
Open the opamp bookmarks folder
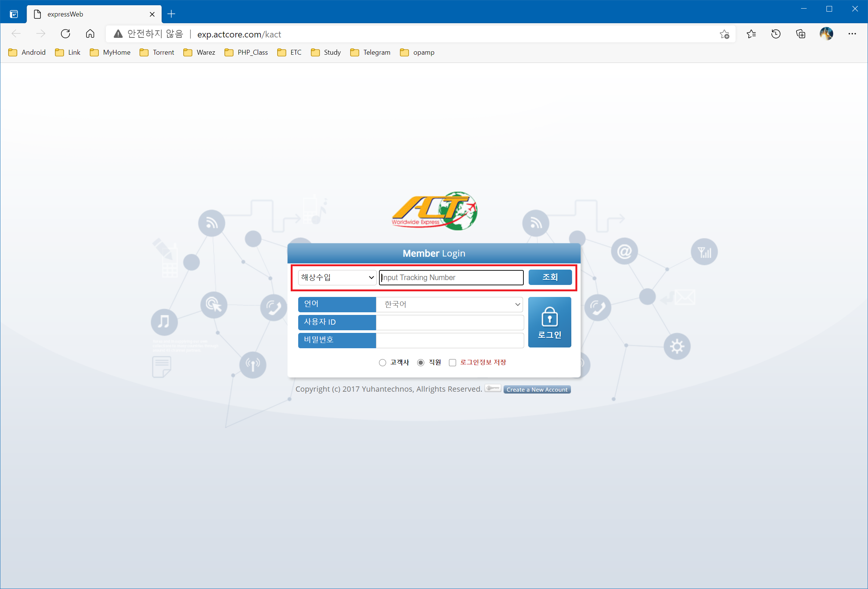(417, 52)
